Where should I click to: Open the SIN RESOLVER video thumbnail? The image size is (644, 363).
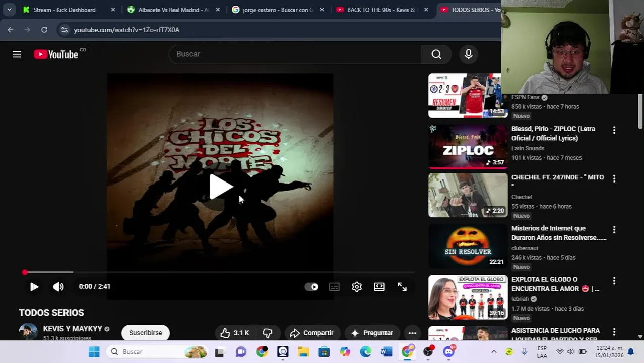pyautogui.click(x=468, y=247)
